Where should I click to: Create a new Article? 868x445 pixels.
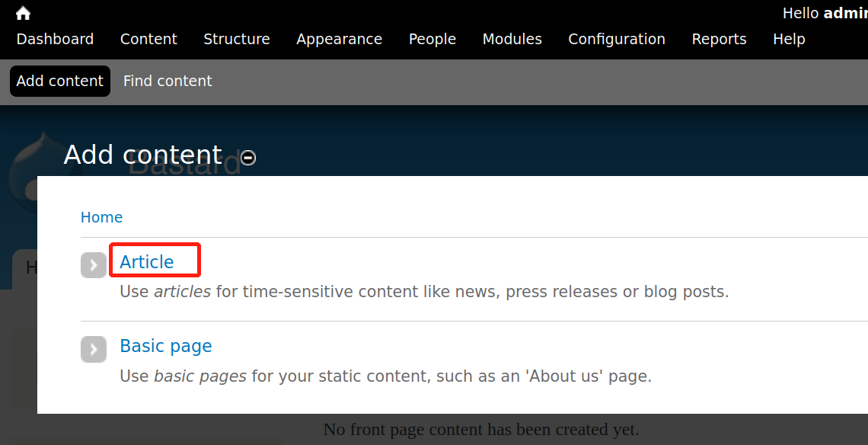pos(147,262)
